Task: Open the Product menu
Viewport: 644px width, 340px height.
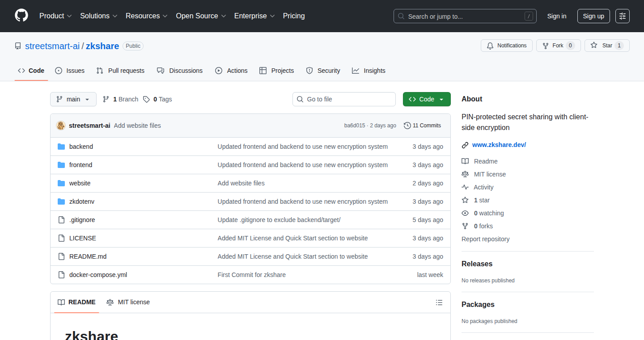Action: click(55, 16)
